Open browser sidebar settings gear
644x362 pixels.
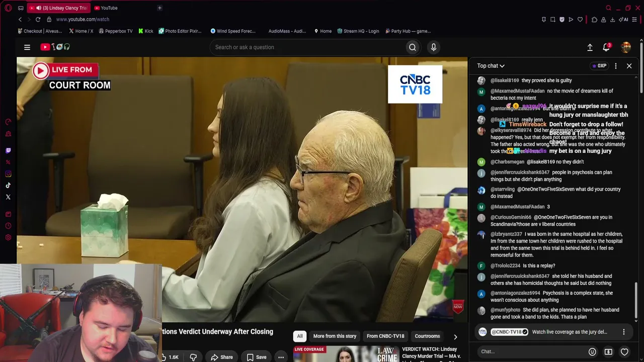point(8,237)
